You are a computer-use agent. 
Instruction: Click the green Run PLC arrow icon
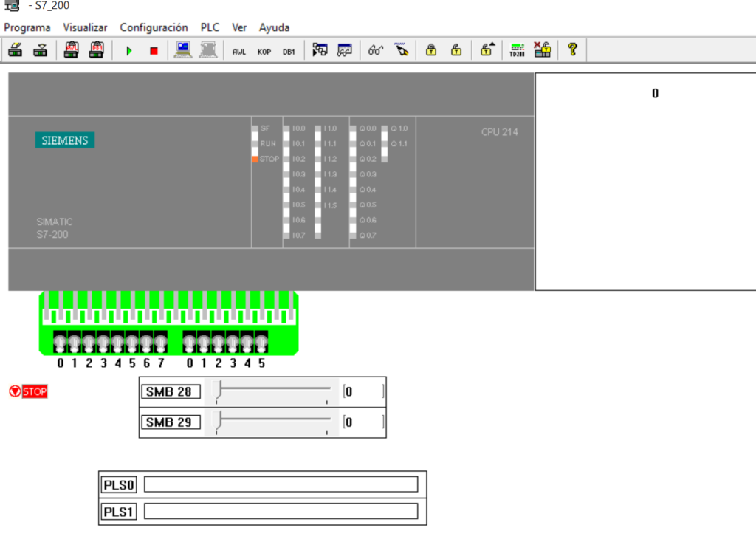tap(129, 50)
